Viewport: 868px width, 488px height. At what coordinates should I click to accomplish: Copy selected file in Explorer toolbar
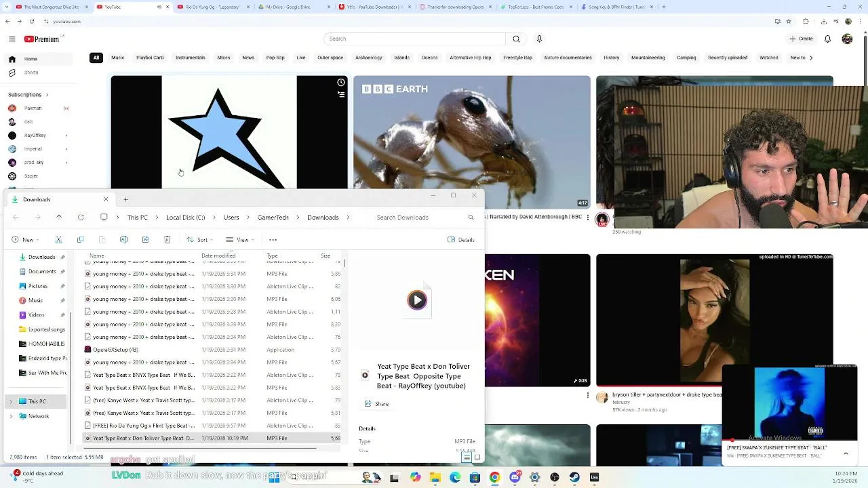(80, 240)
